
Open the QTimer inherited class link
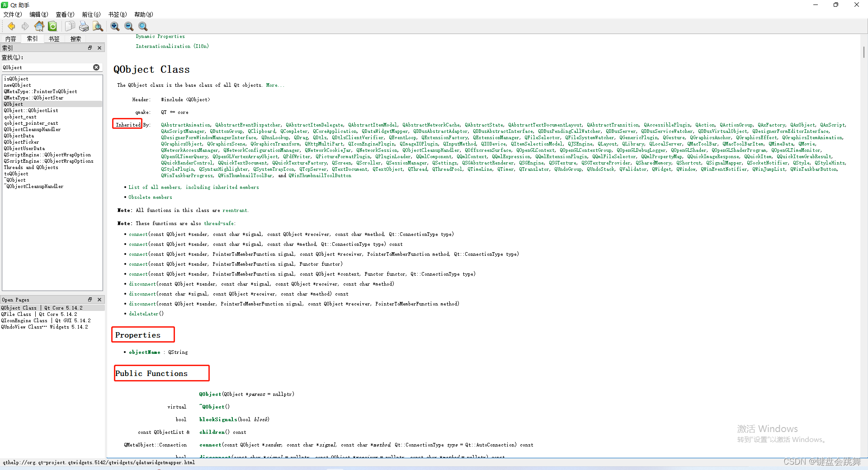[505, 169]
